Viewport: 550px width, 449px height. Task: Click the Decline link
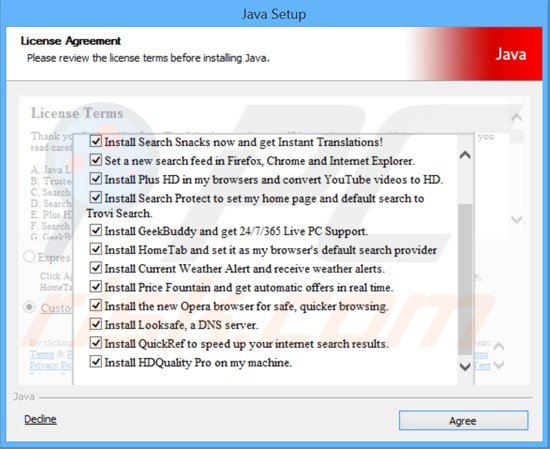[40, 419]
